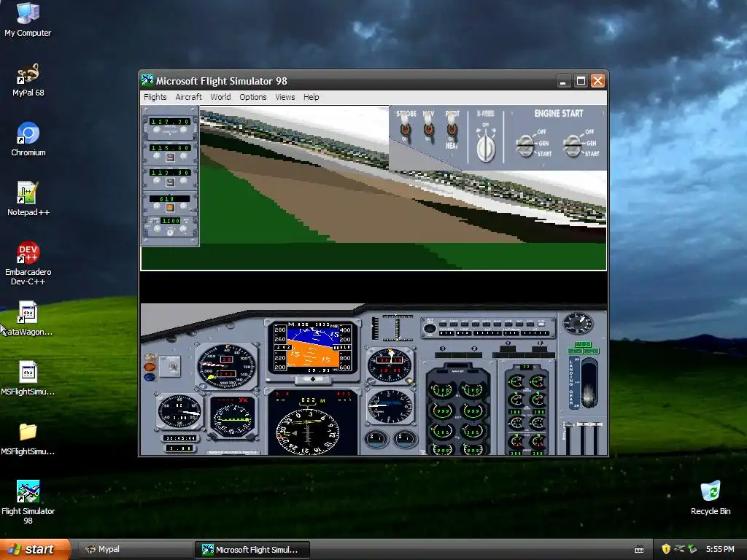
Task: Click the altimeter gauge with red digits
Action: click(x=390, y=365)
